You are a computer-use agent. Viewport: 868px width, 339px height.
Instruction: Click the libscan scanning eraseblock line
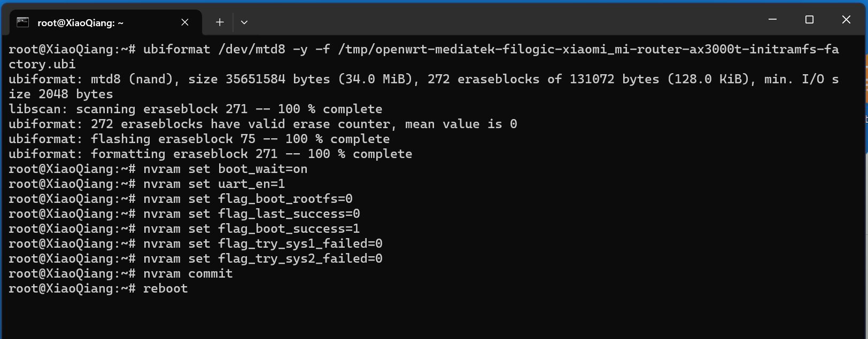(x=196, y=109)
